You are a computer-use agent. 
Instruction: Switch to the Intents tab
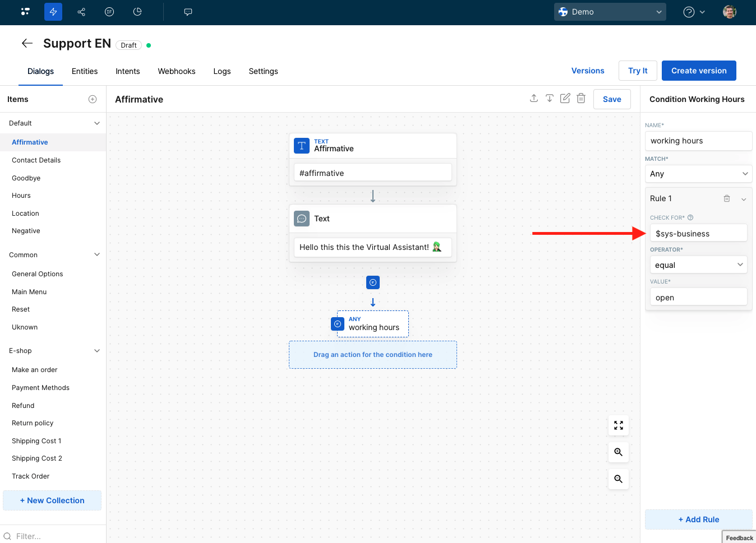[127, 71]
